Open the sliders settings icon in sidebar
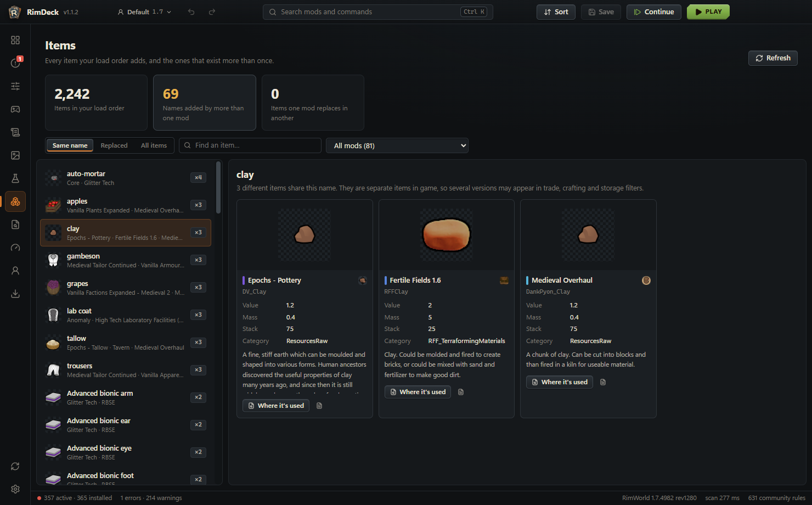 15,86
